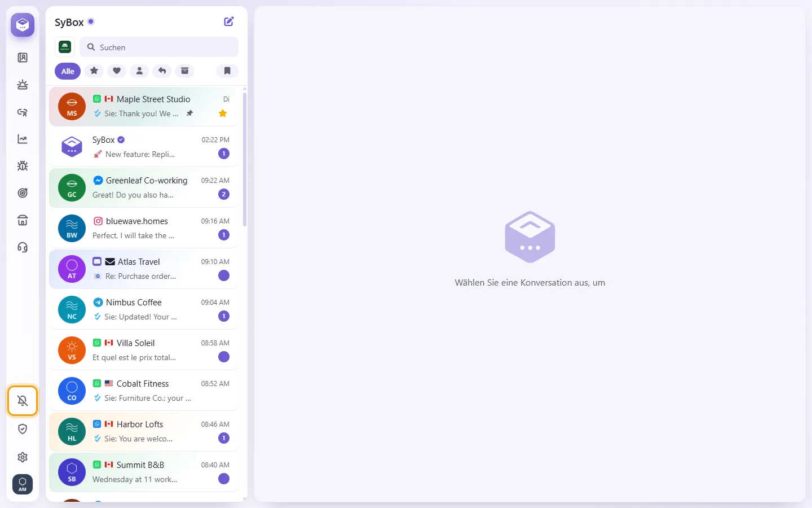Filter by archive box icon

(x=184, y=71)
